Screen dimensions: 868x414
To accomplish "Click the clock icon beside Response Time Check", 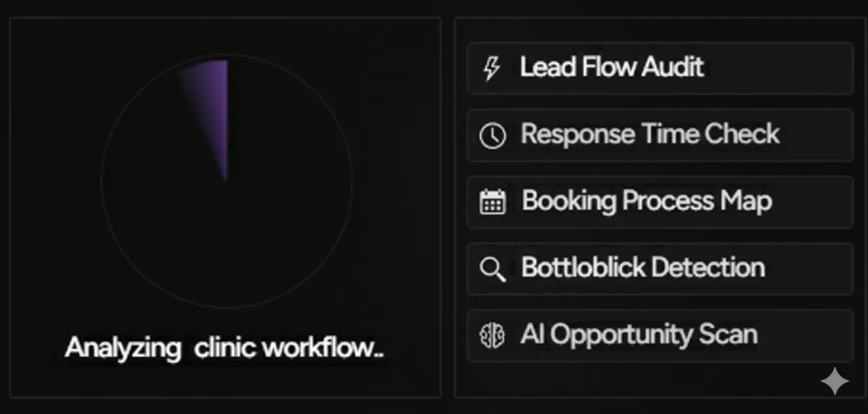I will pos(493,135).
